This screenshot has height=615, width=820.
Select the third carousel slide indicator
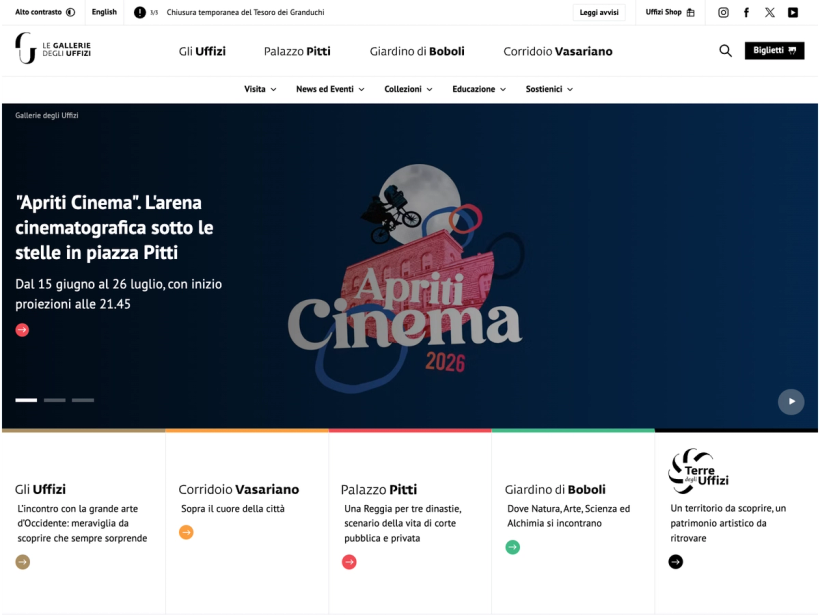pyautogui.click(x=83, y=400)
